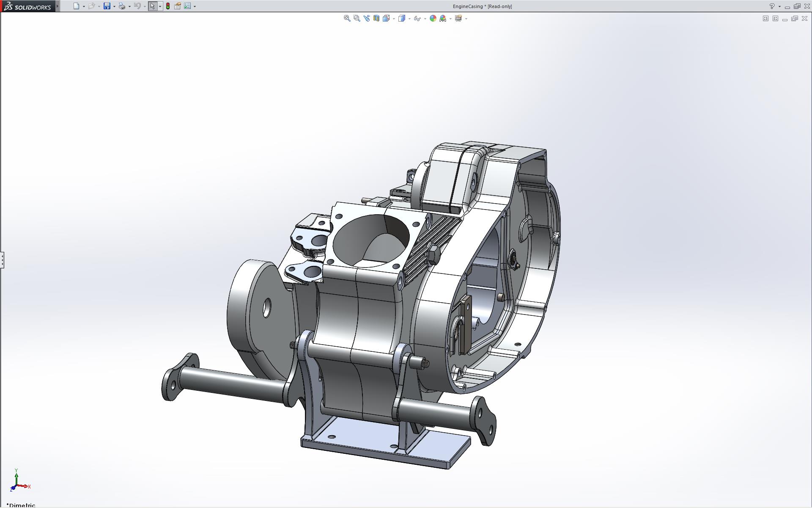The image size is (812, 508).
Task: Click the Display Style cube icon
Action: tap(402, 18)
